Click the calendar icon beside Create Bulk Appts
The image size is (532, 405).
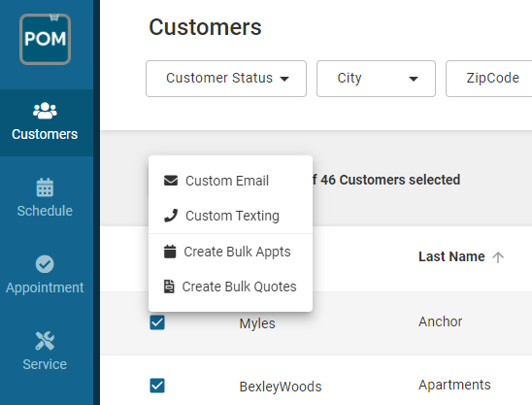[170, 252]
